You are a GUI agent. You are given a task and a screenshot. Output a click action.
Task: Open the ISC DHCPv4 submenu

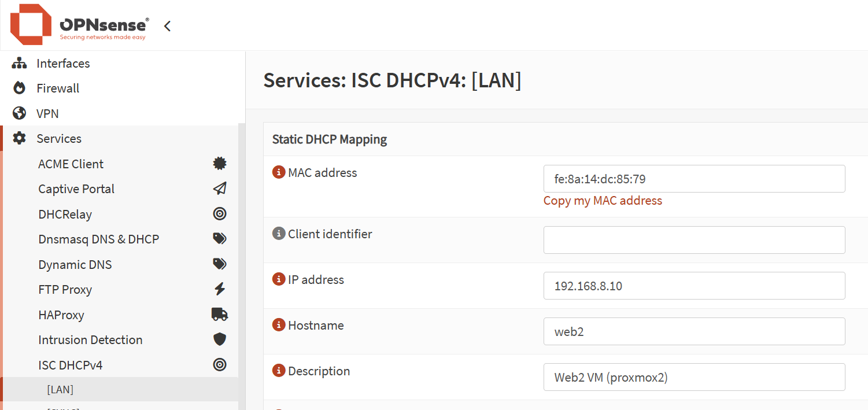pyautogui.click(x=71, y=365)
